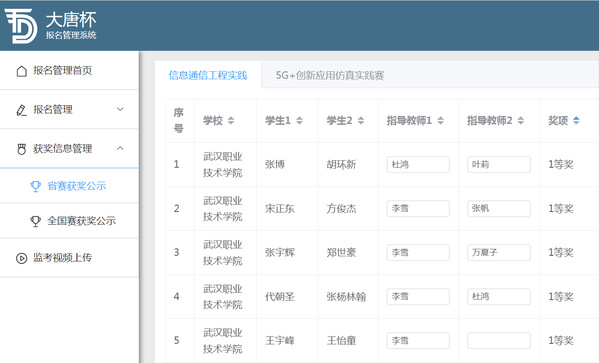Click serial number 3 in third row
The width and height of the screenshot is (599, 363).
[176, 253]
